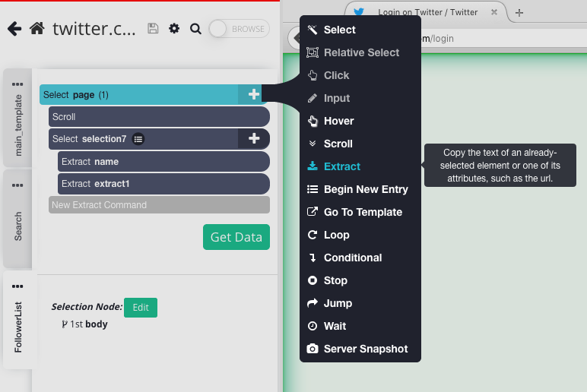Toggle the BROWSE mode switch
The width and height of the screenshot is (587, 392).
pos(240,29)
